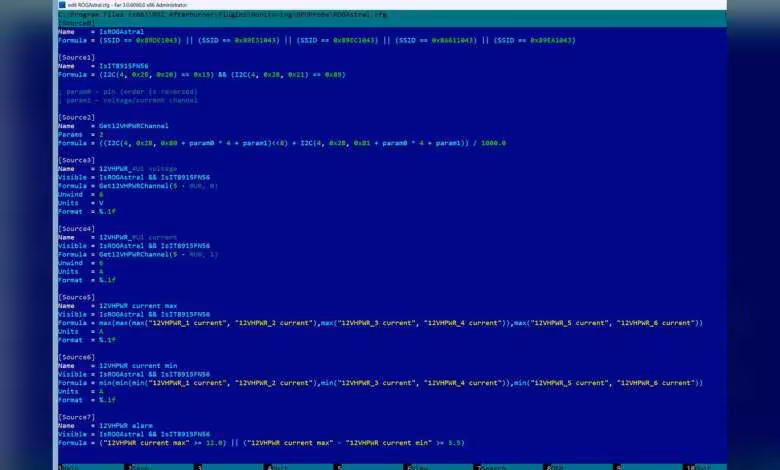This screenshot has height=470, width=780.
Task: Click the F7 Search key bar label
Action: (x=489, y=467)
